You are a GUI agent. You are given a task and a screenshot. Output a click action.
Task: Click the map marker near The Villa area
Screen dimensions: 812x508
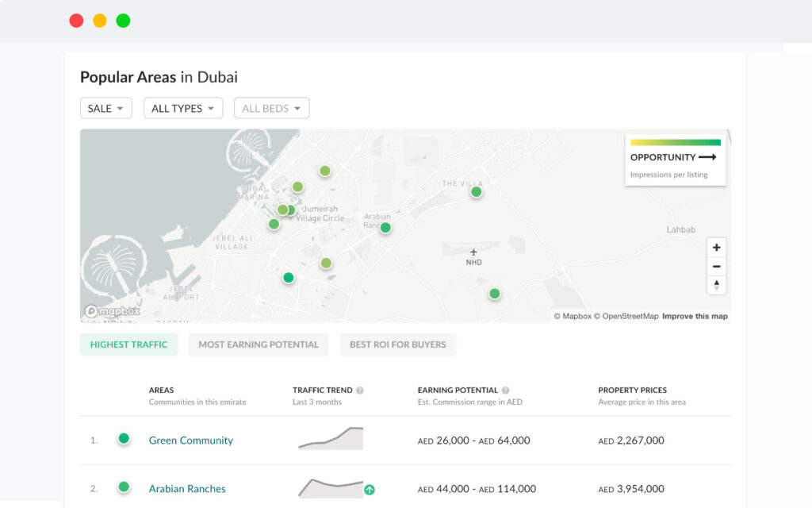click(476, 191)
